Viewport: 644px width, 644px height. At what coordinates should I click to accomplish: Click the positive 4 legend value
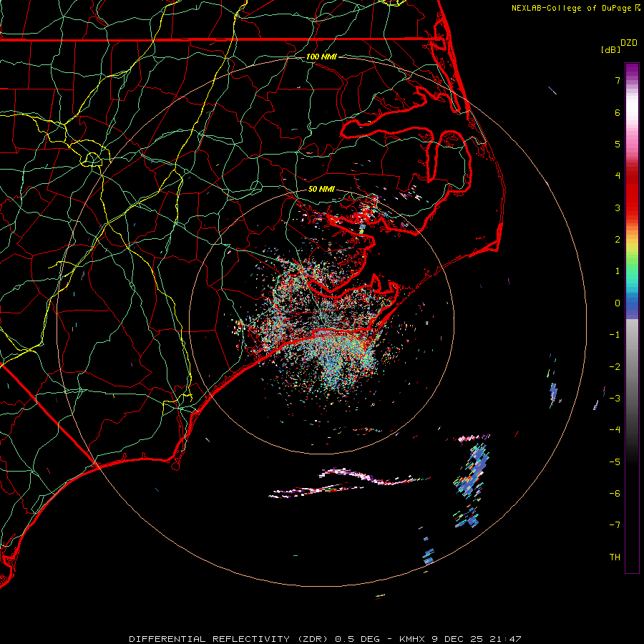pos(618,176)
